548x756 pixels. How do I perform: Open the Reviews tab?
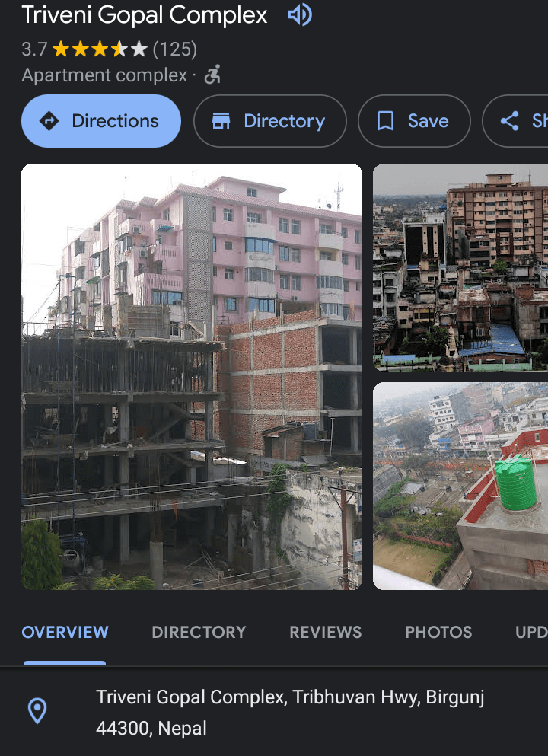point(325,632)
